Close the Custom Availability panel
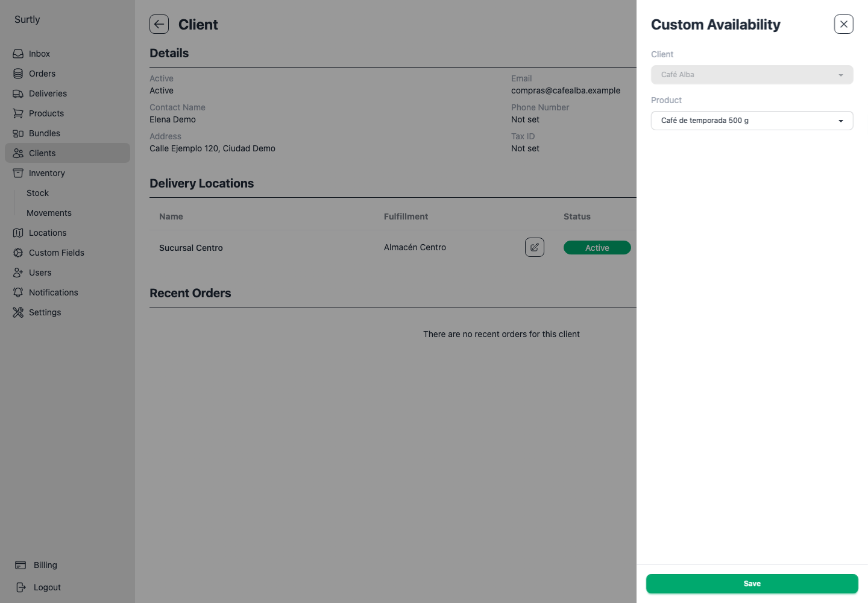 point(844,24)
